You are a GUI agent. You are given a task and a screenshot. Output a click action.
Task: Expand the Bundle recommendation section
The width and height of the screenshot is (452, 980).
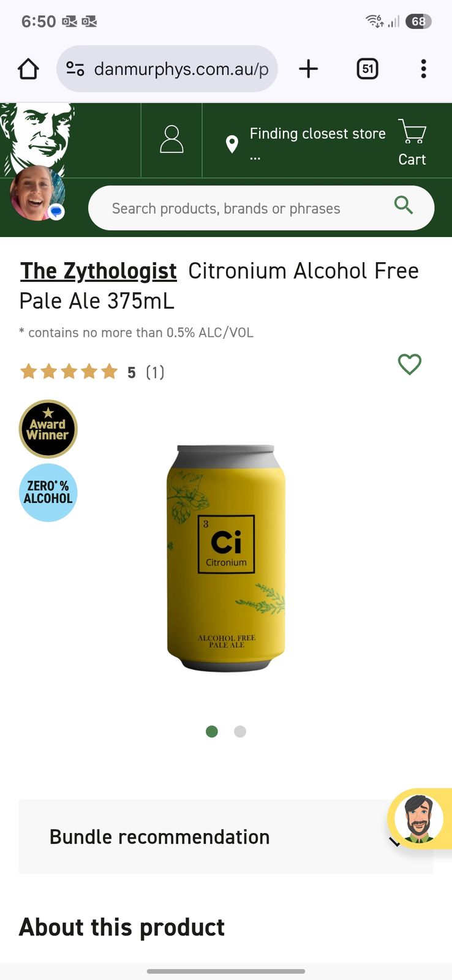[226, 837]
